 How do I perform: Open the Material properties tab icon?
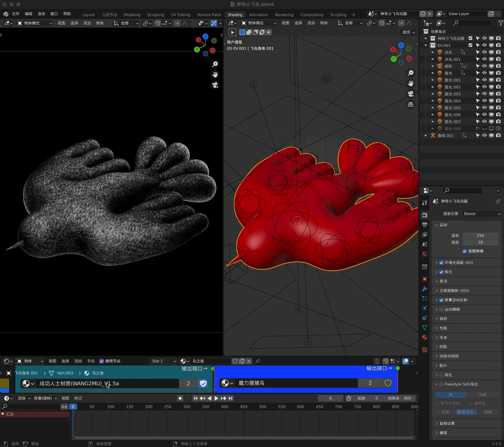click(425, 338)
